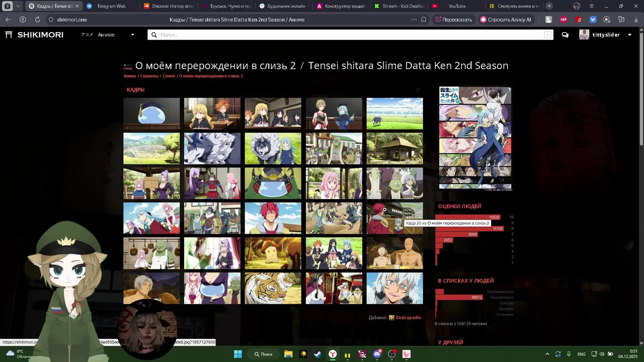
Task: Open the blue slime with hat screenshot
Action: (x=151, y=114)
